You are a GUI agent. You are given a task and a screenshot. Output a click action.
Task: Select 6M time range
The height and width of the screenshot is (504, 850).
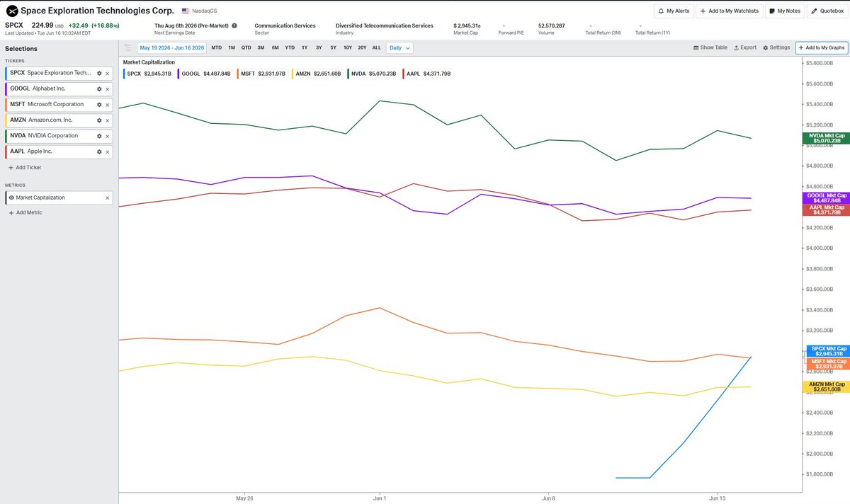[275, 47]
